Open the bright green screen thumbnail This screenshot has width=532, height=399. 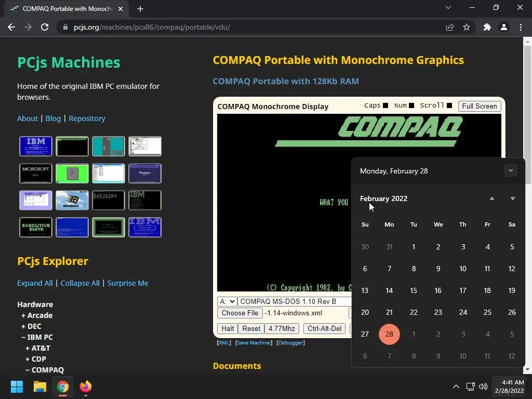point(72,173)
